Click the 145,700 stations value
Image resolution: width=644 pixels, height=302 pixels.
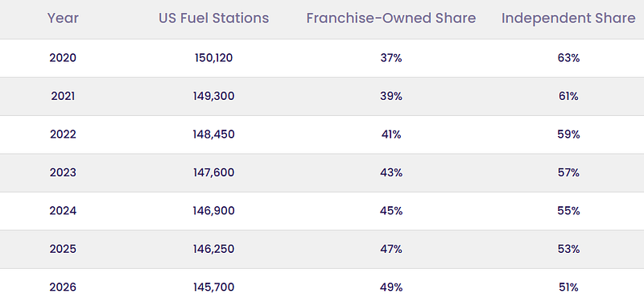[213, 288]
